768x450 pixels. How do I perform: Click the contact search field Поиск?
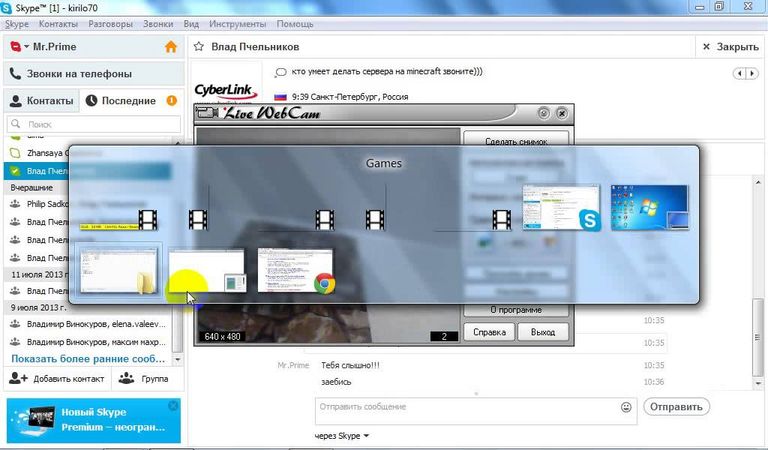click(x=95, y=124)
